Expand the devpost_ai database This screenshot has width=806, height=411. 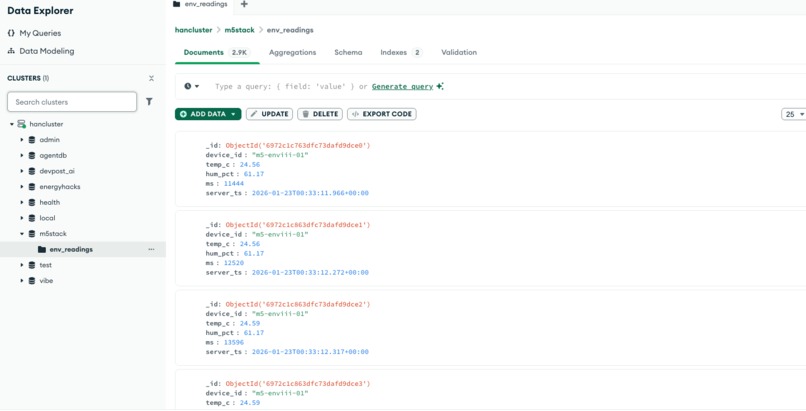[x=22, y=171]
